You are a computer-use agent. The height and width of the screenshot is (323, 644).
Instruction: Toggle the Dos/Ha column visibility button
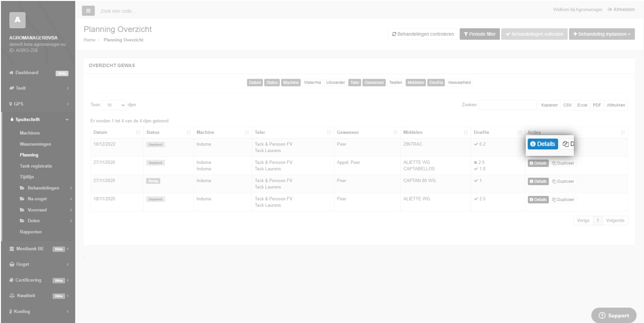436,82
